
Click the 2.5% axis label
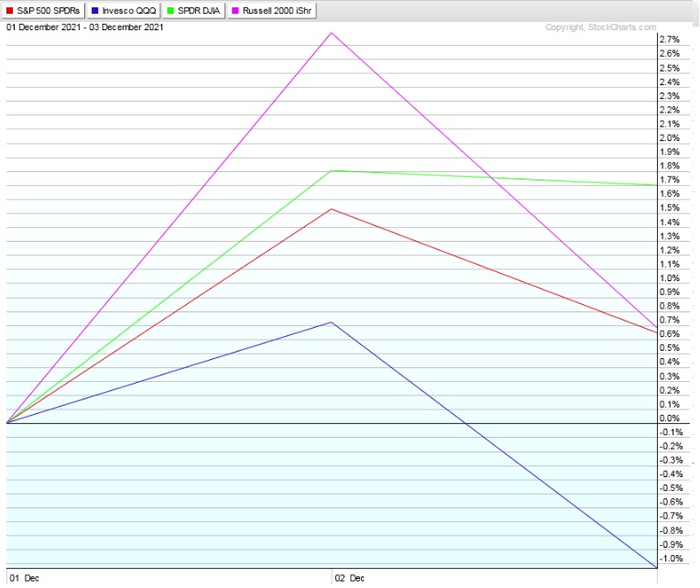click(x=670, y=69)
